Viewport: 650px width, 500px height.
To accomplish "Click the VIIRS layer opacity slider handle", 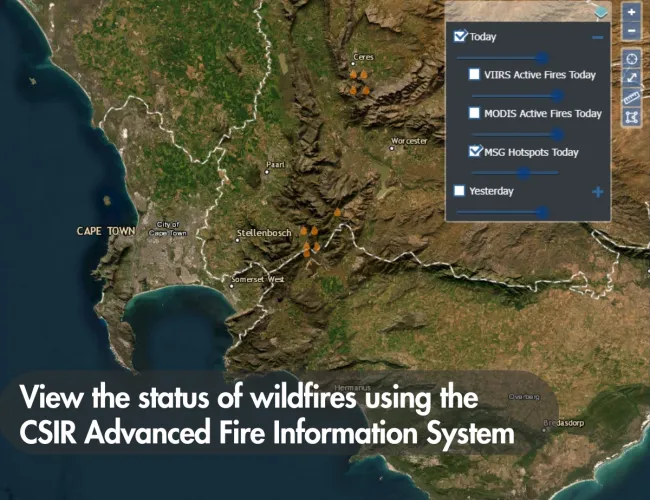I will click(558, 96).
